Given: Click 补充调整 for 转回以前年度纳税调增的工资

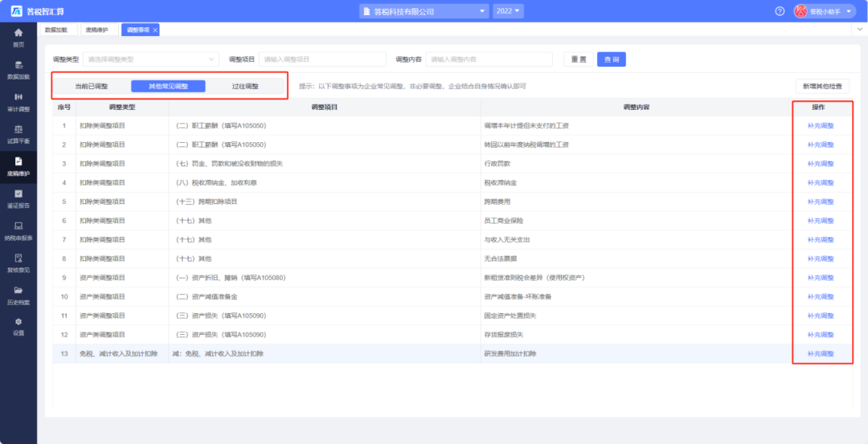Looking at the screenshot, I should (x=821, y=145).
